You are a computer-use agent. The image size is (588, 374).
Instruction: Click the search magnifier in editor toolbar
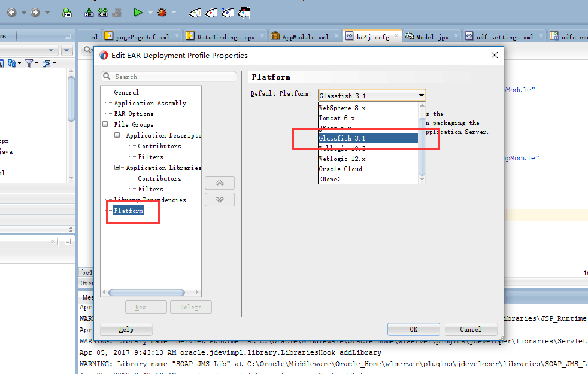(x=87, y=50)
